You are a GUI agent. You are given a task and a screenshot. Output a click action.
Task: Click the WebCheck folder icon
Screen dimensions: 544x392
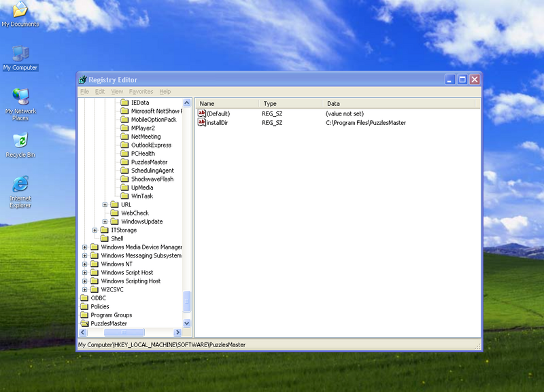114,213
